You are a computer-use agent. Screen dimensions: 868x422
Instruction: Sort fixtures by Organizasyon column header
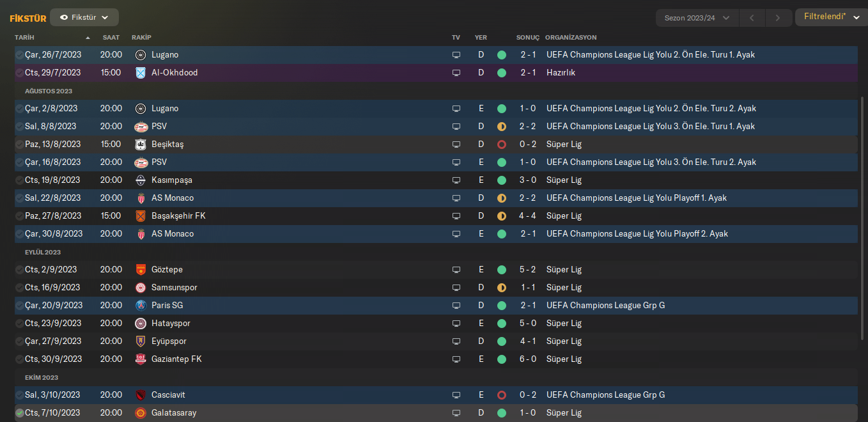[x=570, y=38]
